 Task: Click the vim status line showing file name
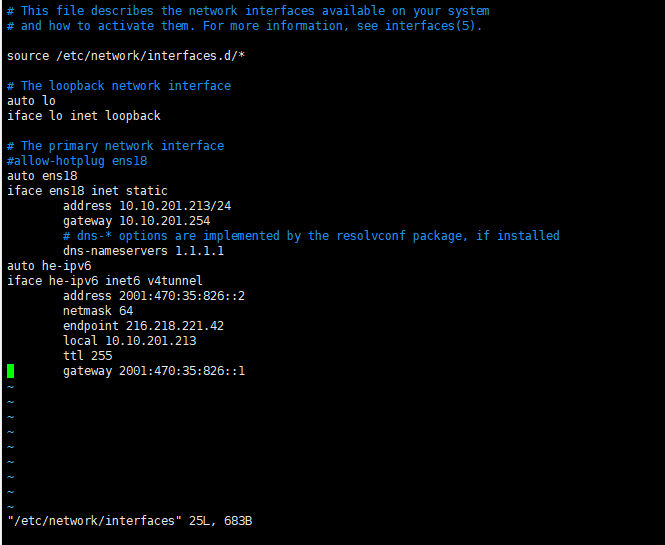click(x=130, y=521)
